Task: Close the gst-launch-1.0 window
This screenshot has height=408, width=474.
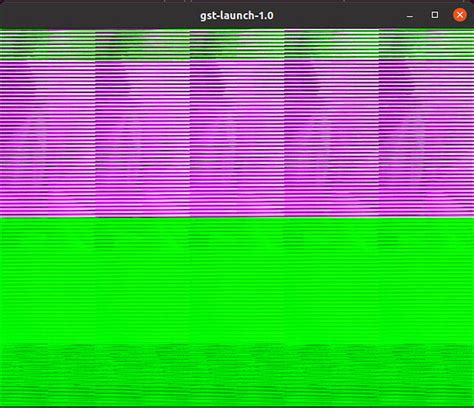Action: (x=460, y=15)
